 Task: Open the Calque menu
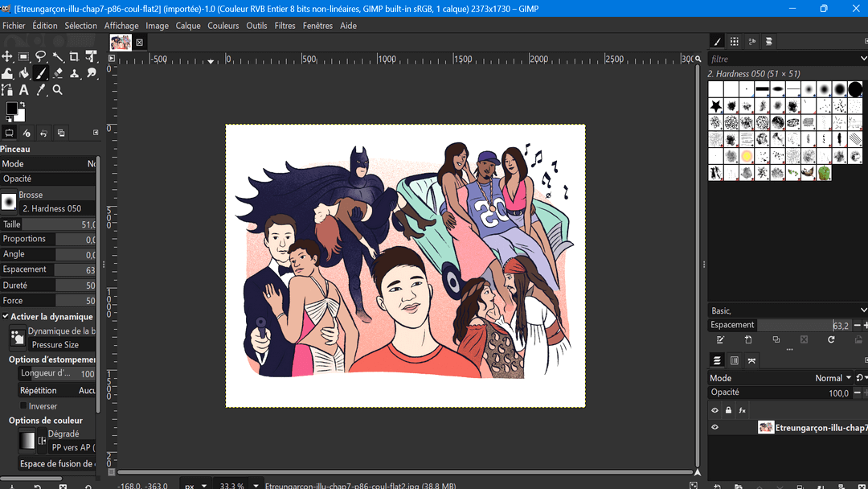(188, 26)
